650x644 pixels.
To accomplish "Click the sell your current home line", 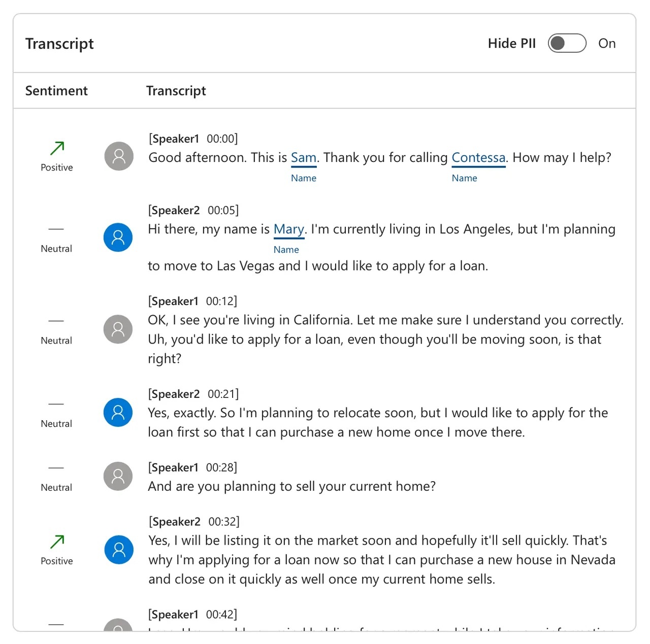I will 291,486.
